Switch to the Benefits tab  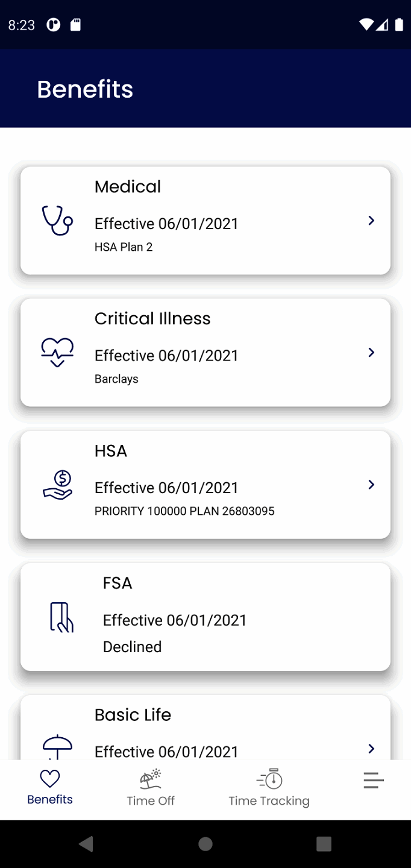pos(50,787)
